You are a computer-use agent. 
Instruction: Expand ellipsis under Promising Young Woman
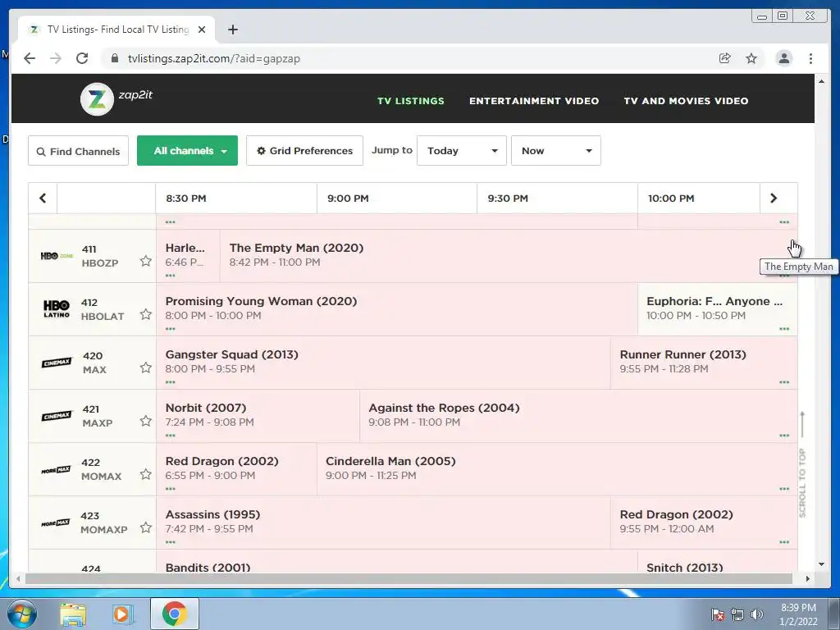[x=171, y=328]
